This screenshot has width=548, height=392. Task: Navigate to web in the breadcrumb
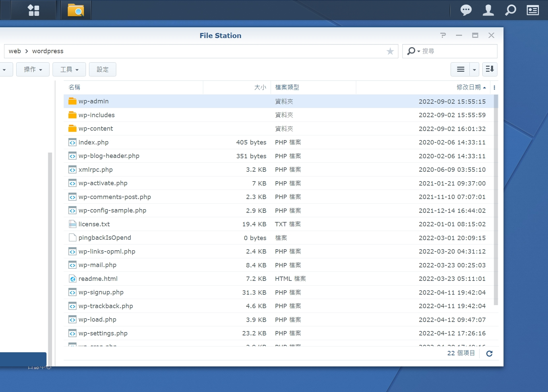[x=15, y=51]
